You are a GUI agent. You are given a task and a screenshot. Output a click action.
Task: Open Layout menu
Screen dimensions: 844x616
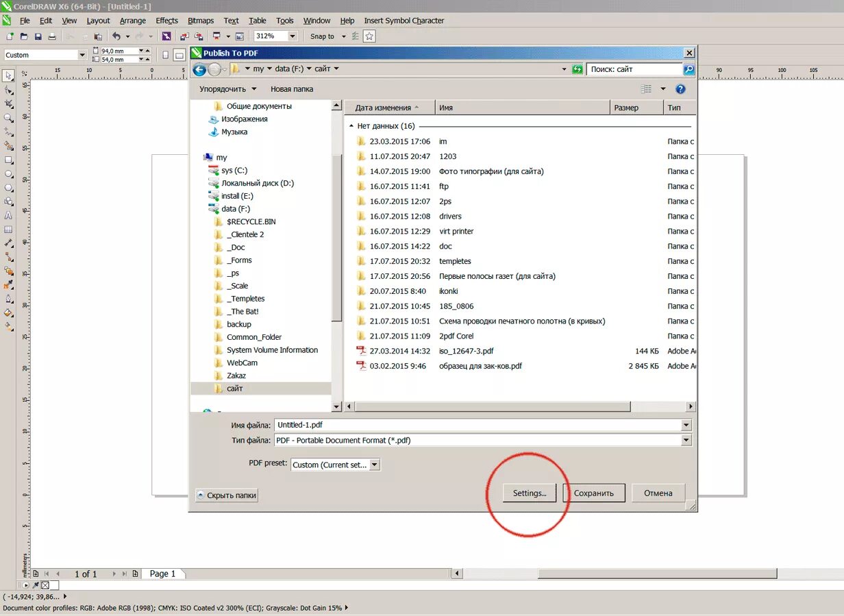98,21
